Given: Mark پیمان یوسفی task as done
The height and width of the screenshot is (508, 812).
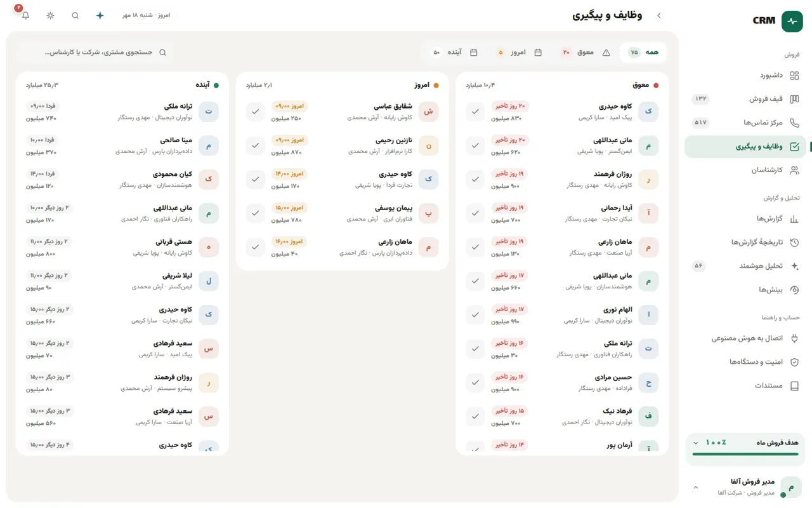Looking at the screenshot, I should click(256, 213).
